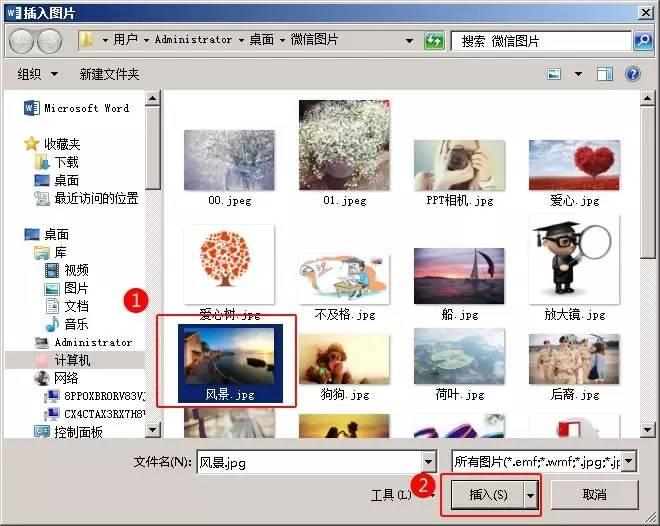Click the navigation pane scroll down arrow
The height and width of the screenshot is (526, 660).
coord(152,430)
